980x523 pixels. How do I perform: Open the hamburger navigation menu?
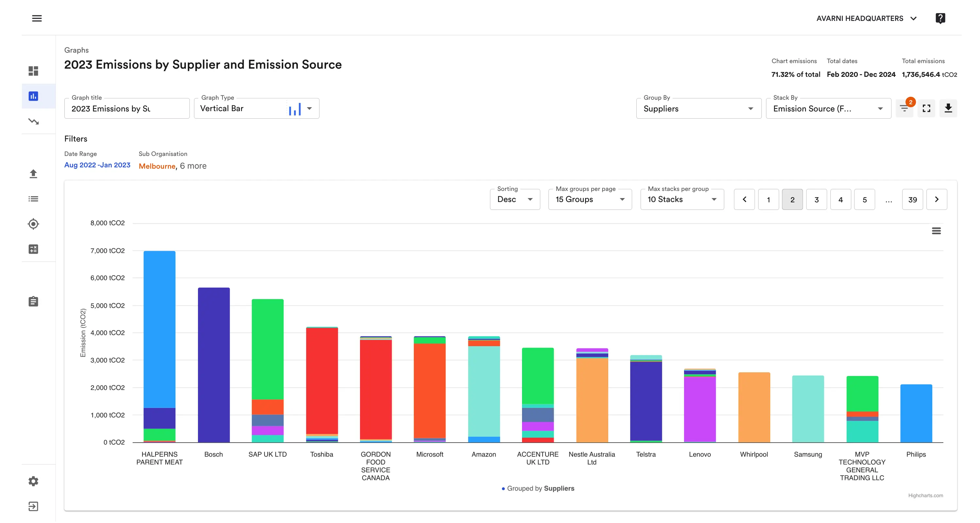tap(37, 18)
